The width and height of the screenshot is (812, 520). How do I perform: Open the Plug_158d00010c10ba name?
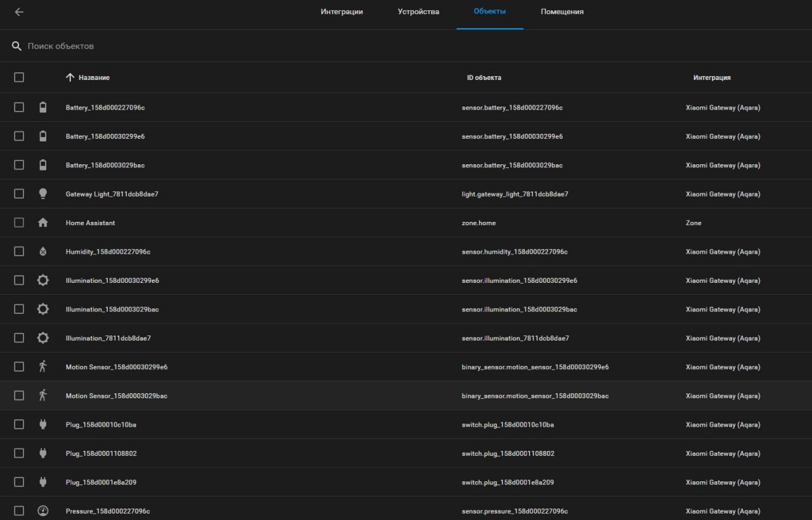coord(101,425)
